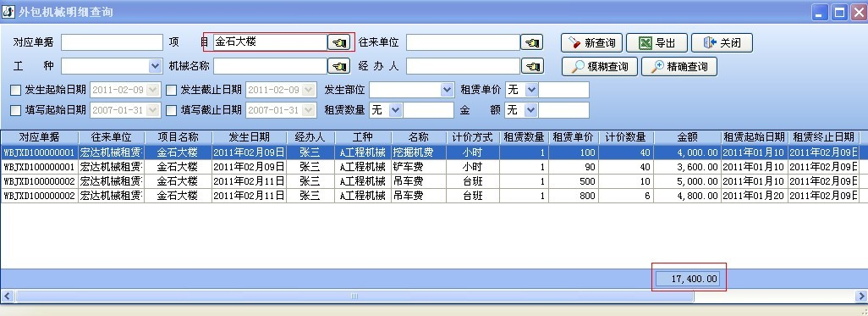Sort by 发生日期 column header
The width and height of the screenshot is (868, 316).
pyautogui.click(x=249, y=137)
